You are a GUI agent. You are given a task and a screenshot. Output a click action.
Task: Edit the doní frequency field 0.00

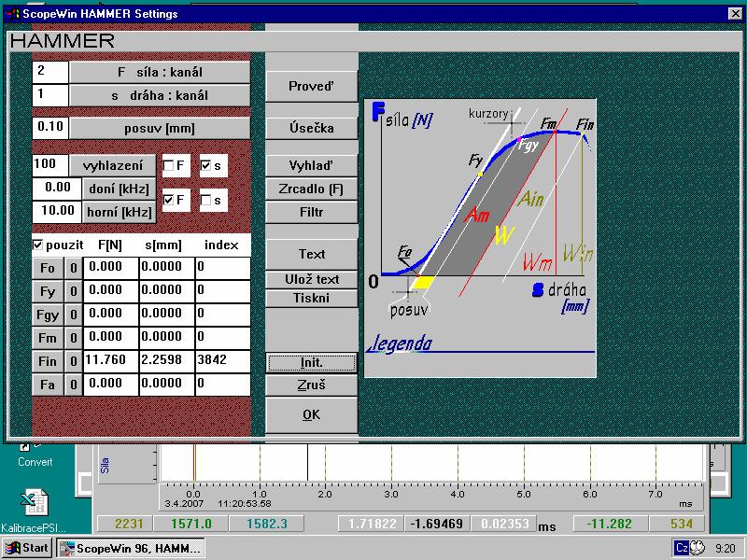coord(57,189)
